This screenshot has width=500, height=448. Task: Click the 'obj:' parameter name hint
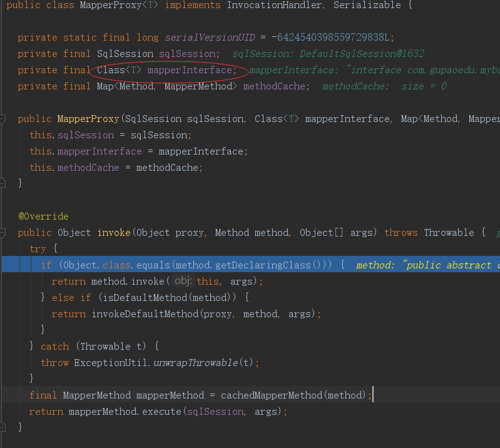tap(183, 281)
